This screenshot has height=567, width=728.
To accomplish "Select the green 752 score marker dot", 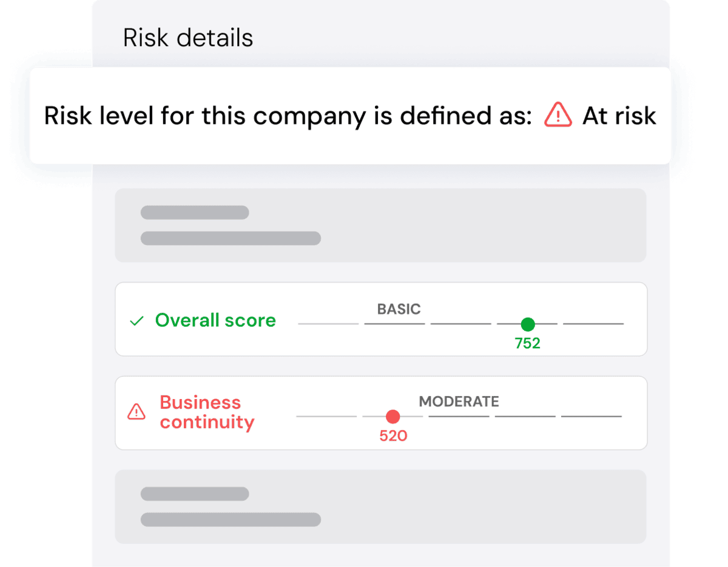I will (527, 324).
